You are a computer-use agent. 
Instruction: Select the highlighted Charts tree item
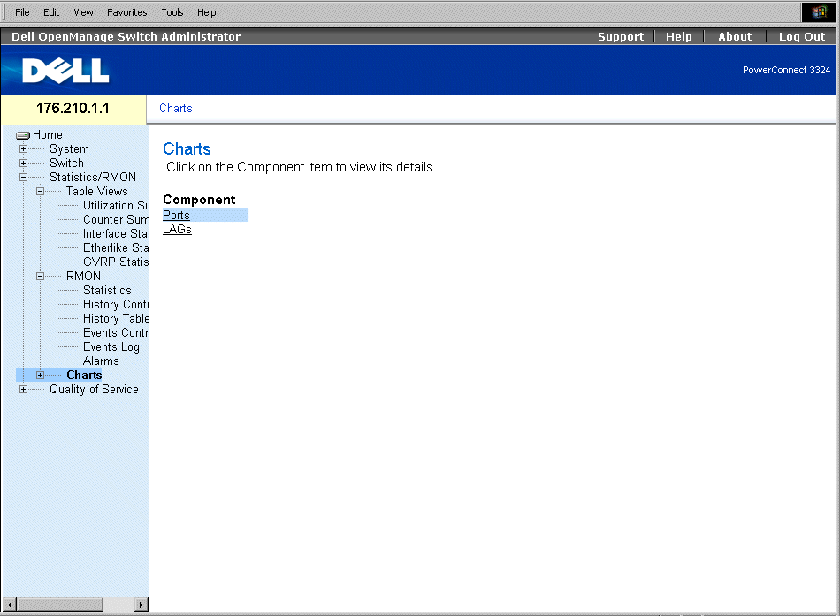click(84, 376)
